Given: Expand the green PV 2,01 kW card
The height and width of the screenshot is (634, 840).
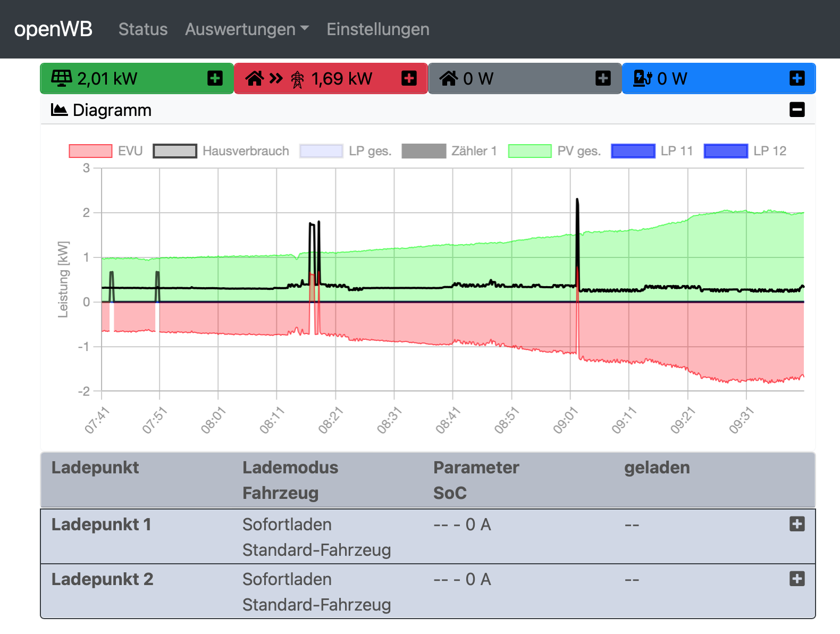Looking at the screenshot, I should [x=215, y=79].
